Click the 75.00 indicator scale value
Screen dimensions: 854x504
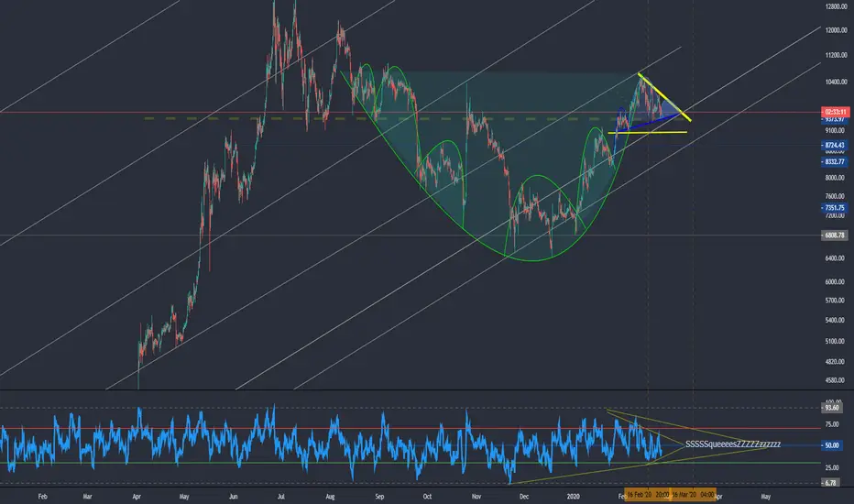point(832,424)
